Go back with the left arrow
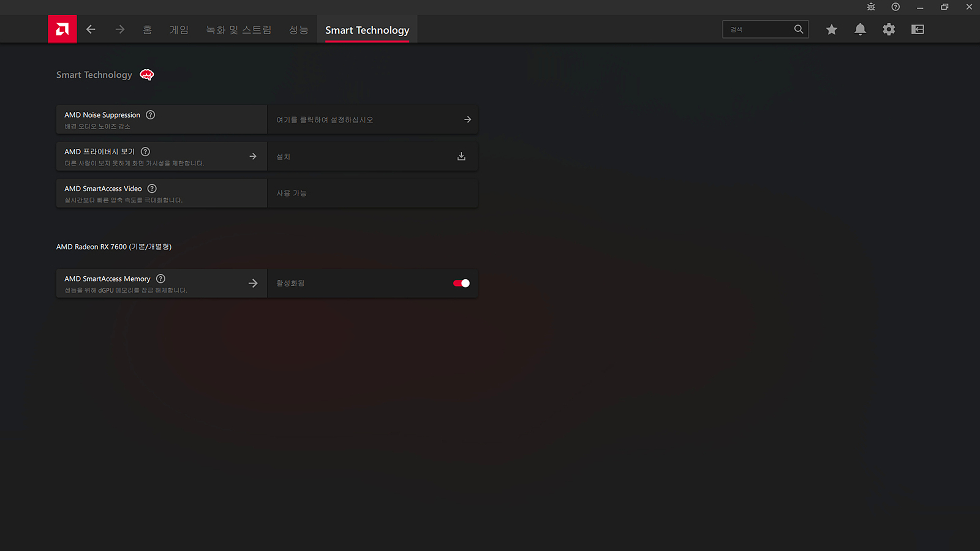Screen dimensions: 980x551 (91, 29)
